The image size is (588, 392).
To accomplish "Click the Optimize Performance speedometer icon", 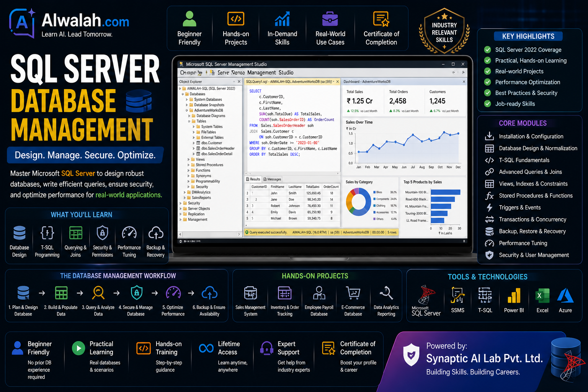I will pos(173,293).
